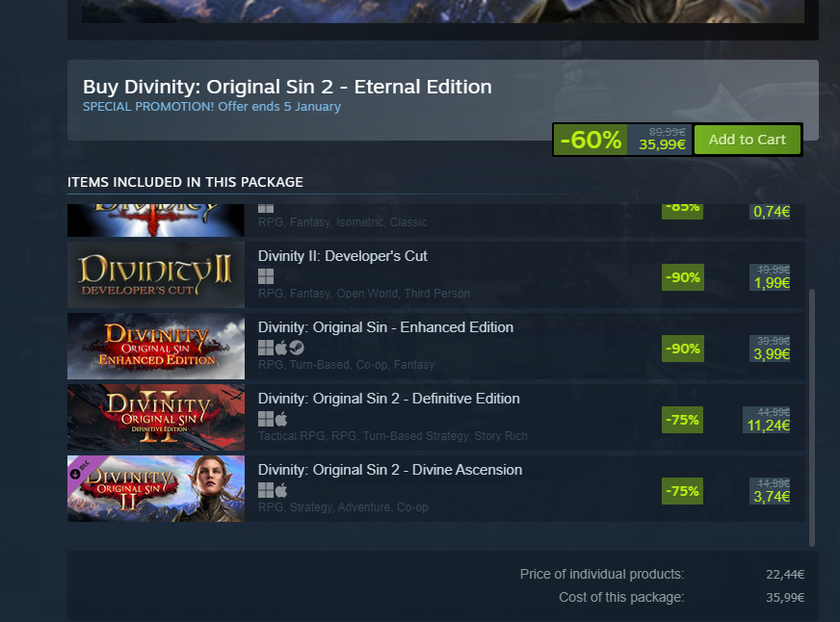The image size is (840, 622).
Task: Open Divinity: Original Sin 2 - Definitive Edition link
Action: [389, 399]
